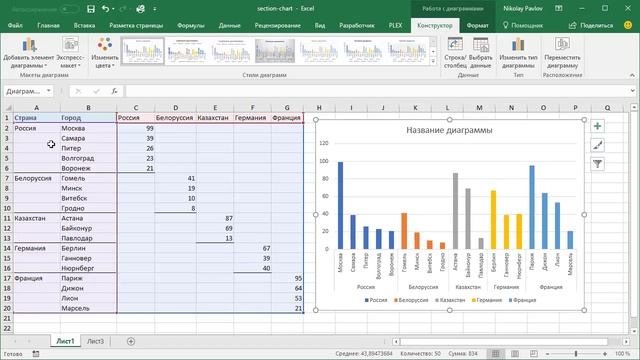Open the Add Chart Element menu

(x=29, y=53)
